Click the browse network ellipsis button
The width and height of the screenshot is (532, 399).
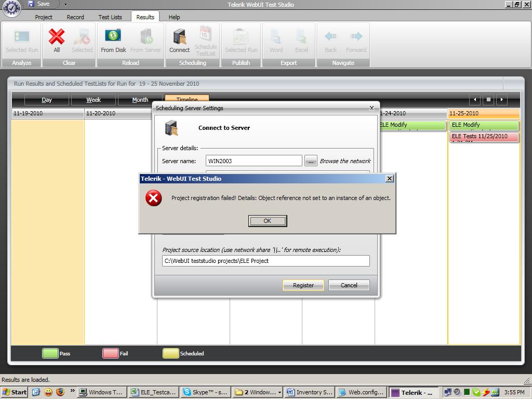tap(311, 161)
